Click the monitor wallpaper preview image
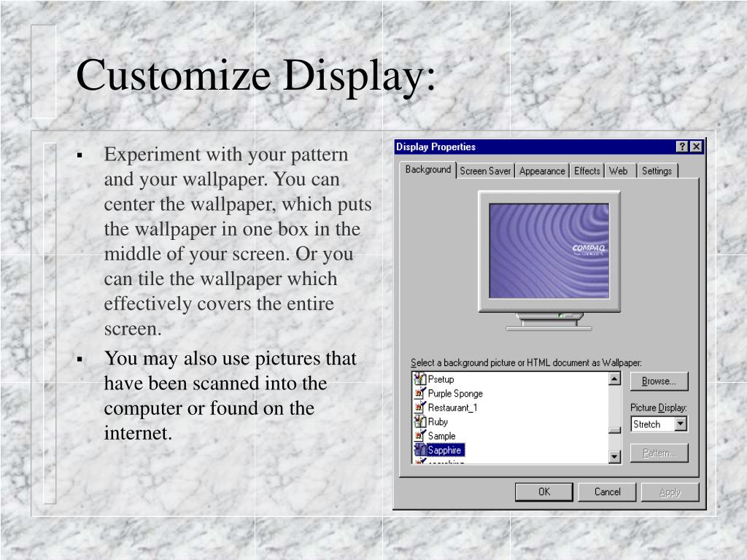The image size is (747, 560). tap(549, 251)
